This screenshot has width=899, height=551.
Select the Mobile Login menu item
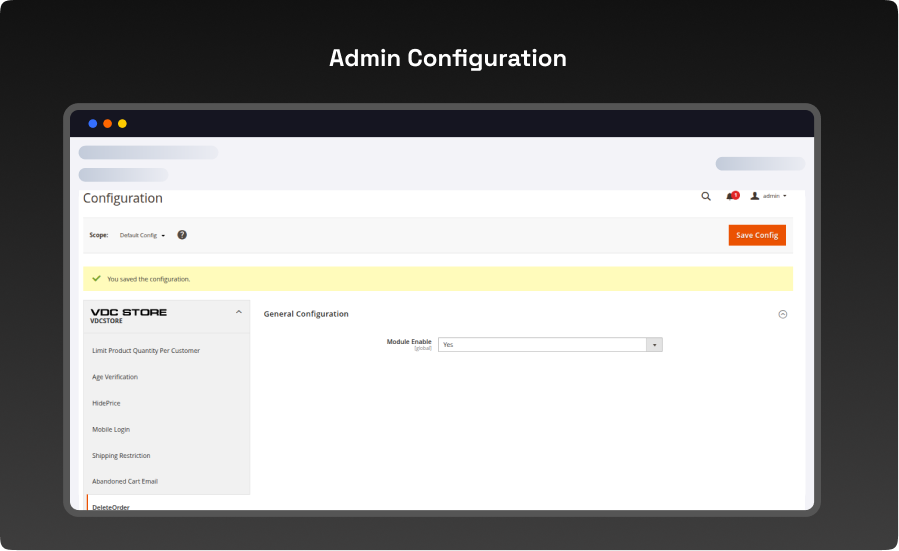point(111,429)
